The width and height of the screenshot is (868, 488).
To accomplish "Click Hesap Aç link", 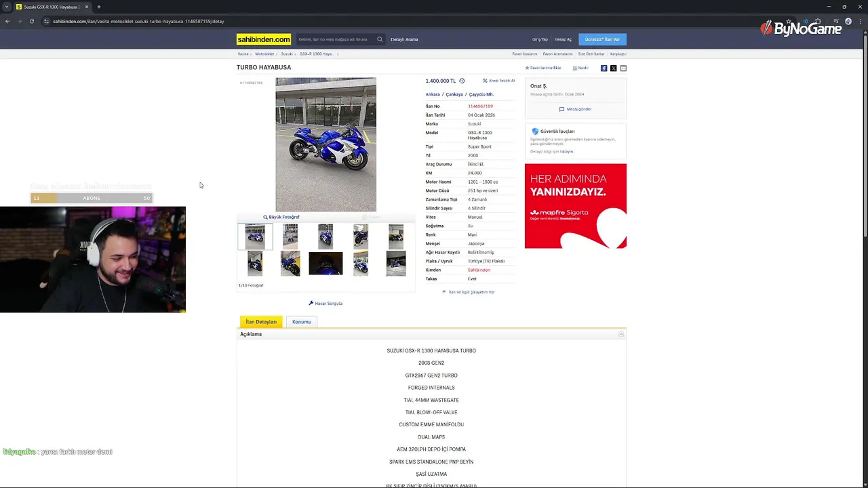I will (563, 39).
